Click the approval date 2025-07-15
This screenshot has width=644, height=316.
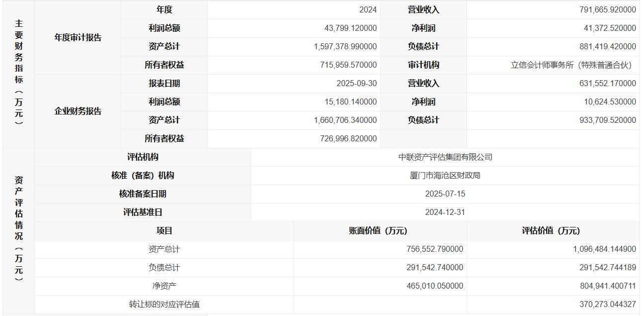[x=445, y=194]
